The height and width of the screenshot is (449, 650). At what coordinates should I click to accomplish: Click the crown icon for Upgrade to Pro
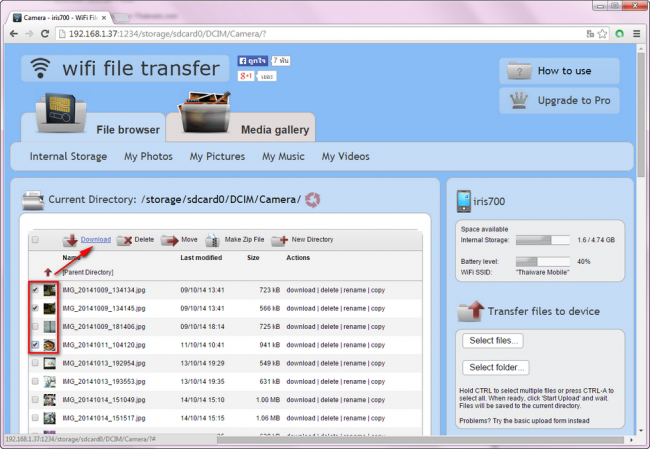coord(519,101)
